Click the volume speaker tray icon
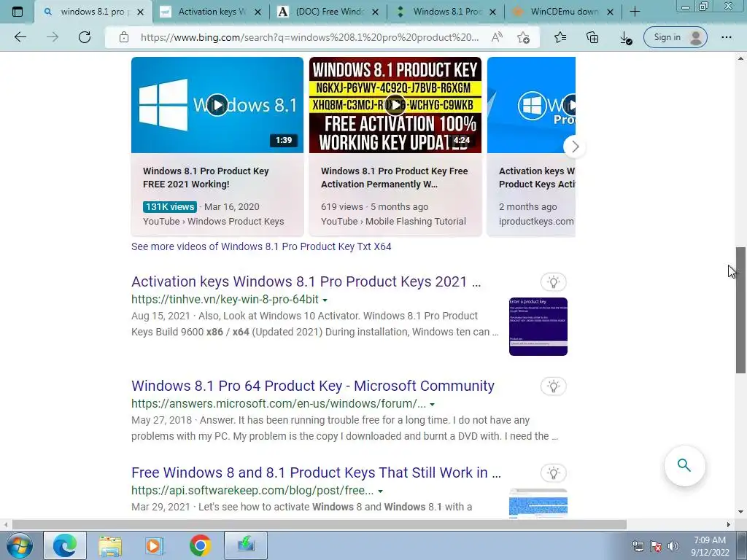 [673, 546]
